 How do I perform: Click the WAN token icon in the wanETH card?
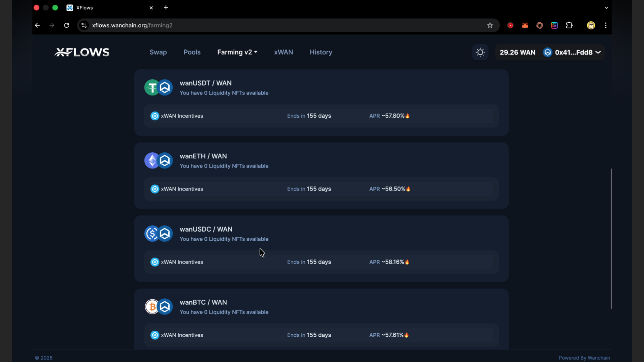point(165,160)
